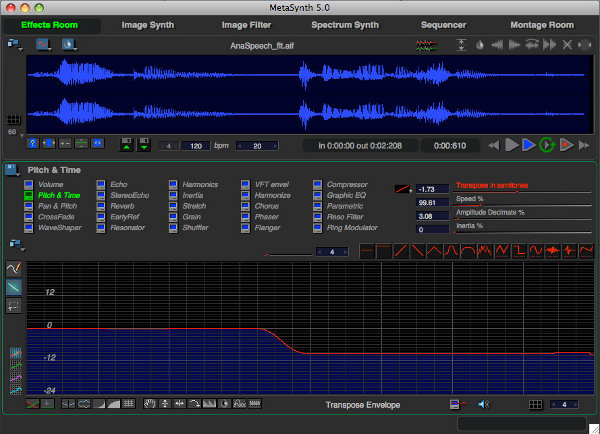This screenshot has height=434, width=600.
Task: Click the normalize icon with vertical arrows
Action: coord(461,45)
